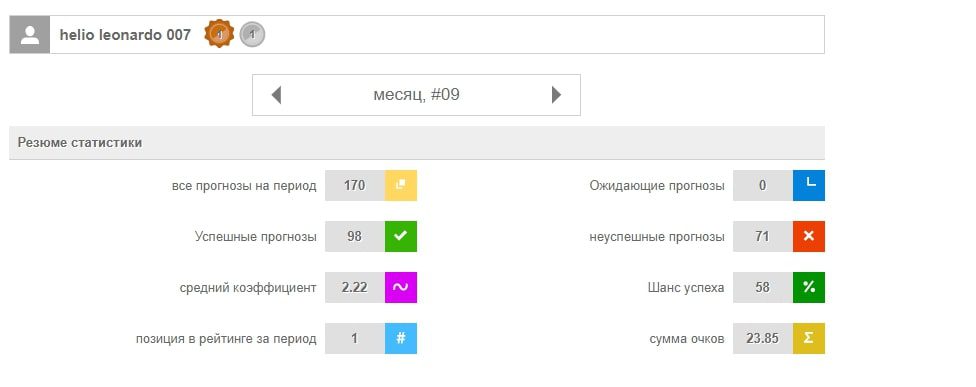Click the value 98 successful forecasts
976x387 pixels.
coord(354,236)
